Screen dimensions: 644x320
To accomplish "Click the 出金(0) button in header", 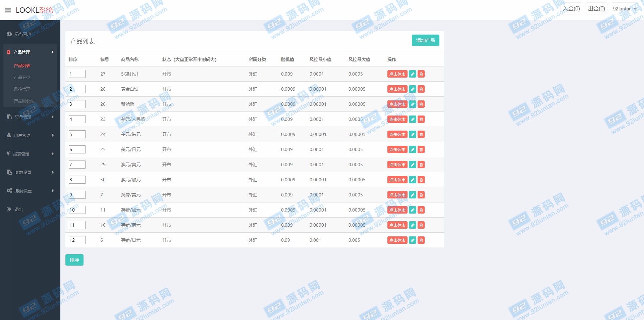I will coord(596,9).
